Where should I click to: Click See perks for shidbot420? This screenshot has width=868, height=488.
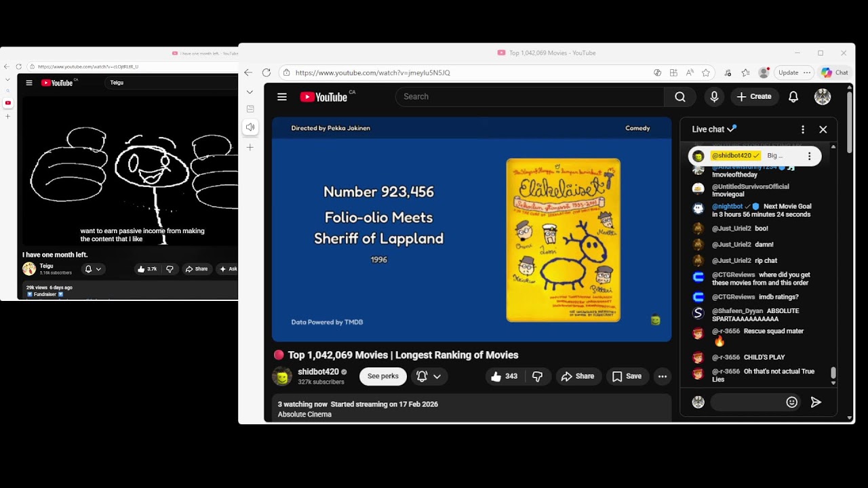[x=383, y=376]
